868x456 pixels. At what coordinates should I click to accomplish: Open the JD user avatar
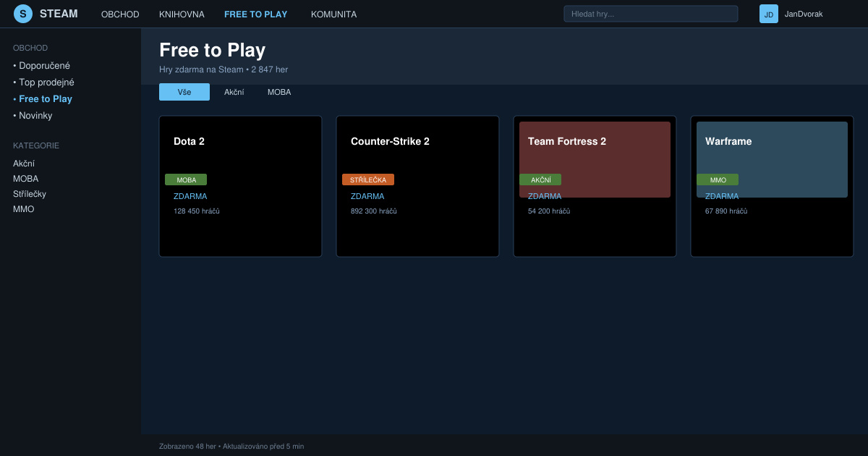pyautogui.click(x=769, y=14)
